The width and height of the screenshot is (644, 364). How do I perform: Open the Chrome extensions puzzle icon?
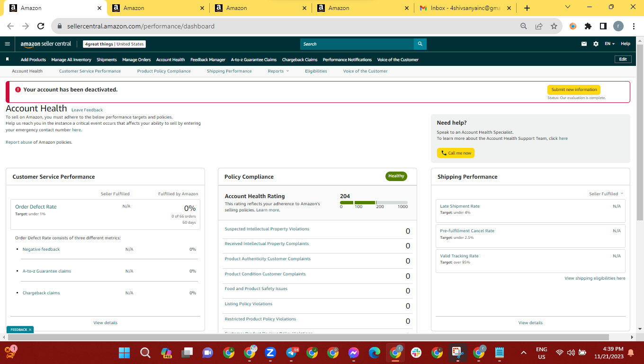[588, 27]
